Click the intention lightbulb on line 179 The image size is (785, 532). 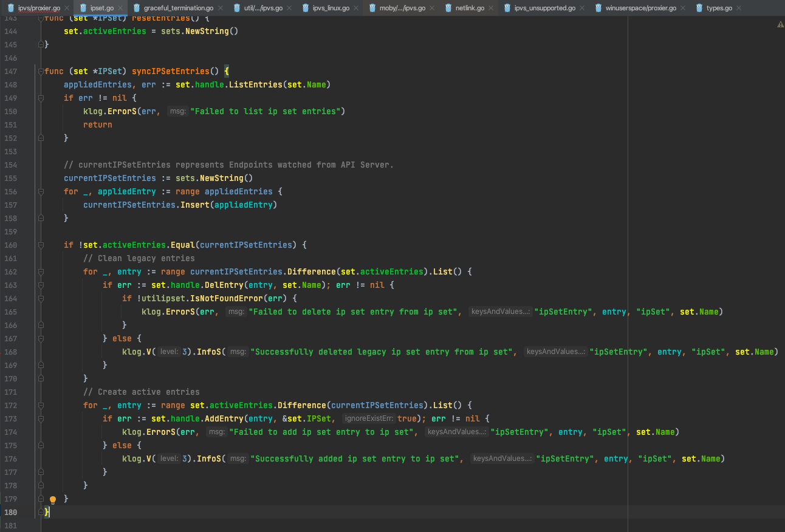(53, 500)
